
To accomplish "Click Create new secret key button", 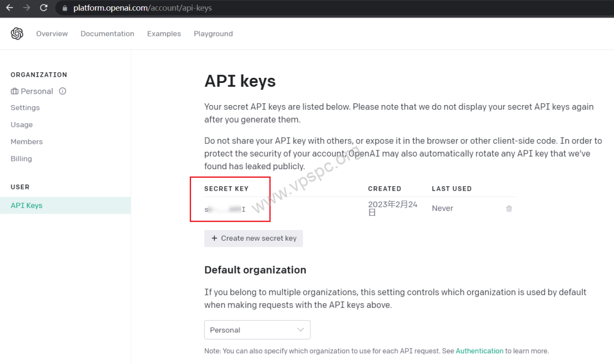I will [x=254, y=239].
